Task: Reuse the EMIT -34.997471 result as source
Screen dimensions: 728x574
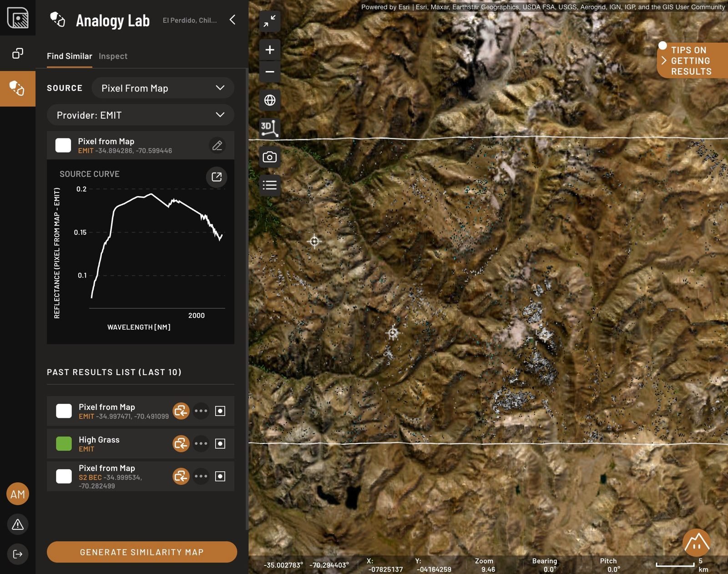Action: tap(181, 411)
